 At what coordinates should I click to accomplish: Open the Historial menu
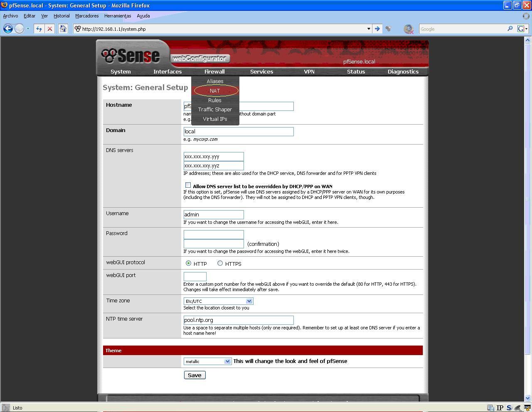pyautogui.click(x=62, y=16)
